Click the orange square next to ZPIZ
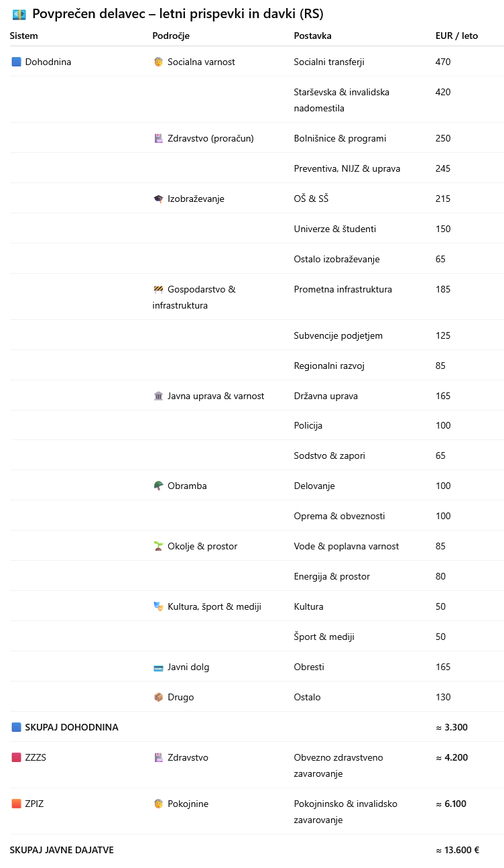Screen dimensions: 504x868 17,804
